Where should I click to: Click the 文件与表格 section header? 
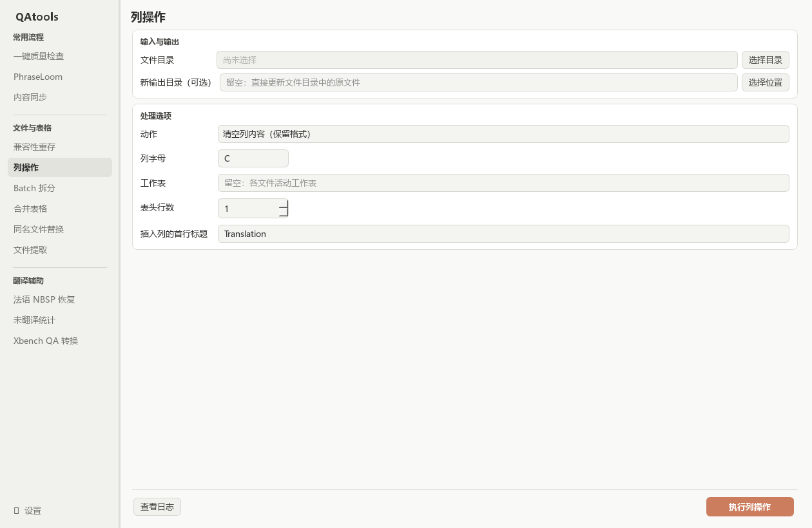pos(32,128)
